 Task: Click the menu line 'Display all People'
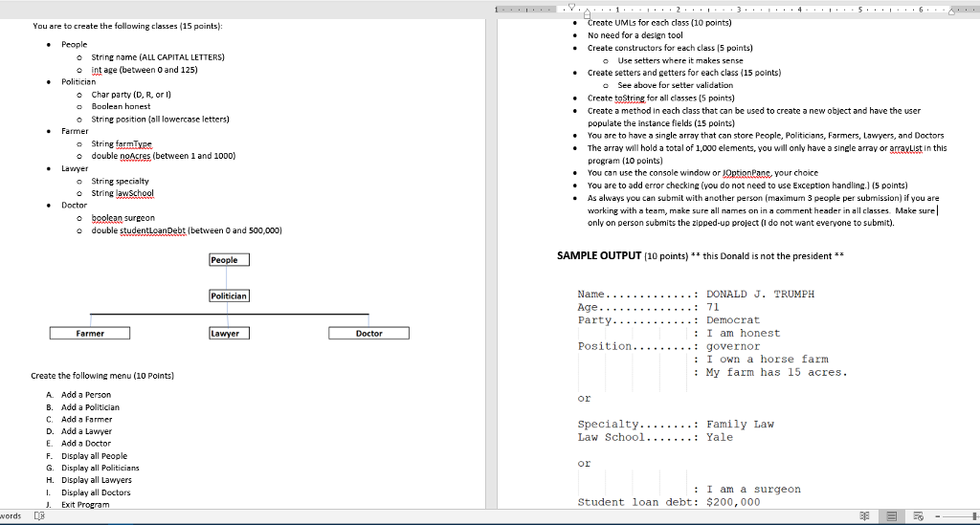[94, 456]
